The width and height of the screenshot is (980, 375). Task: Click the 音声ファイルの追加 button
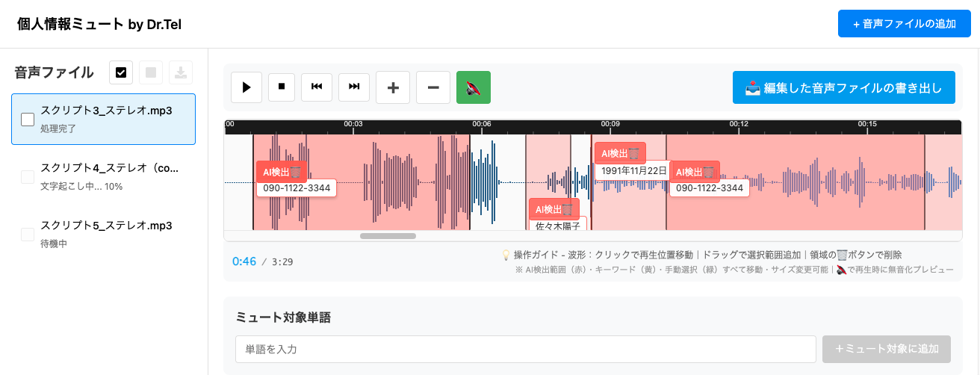[x=903, y=24]
